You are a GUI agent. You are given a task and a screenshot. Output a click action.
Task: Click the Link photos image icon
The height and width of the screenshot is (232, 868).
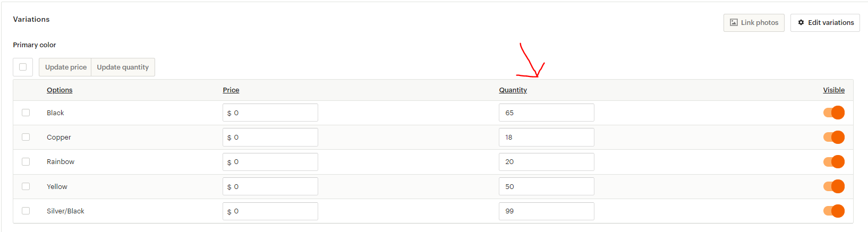click(734, 22)
